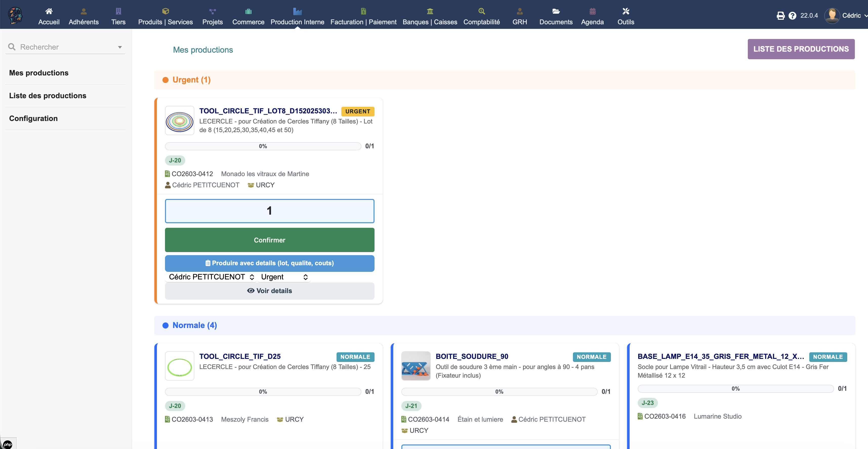The width and height of the screenshot is (868, 449).
Task: Click the help question mark icon
Action: tap(792, 15)
